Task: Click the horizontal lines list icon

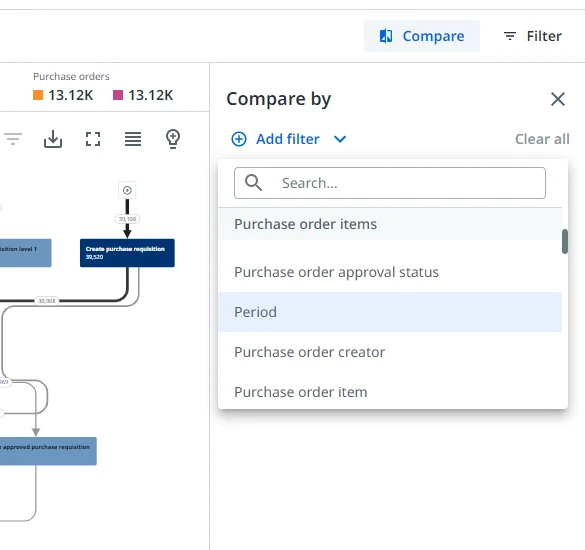Action: (x=133, y=139)
